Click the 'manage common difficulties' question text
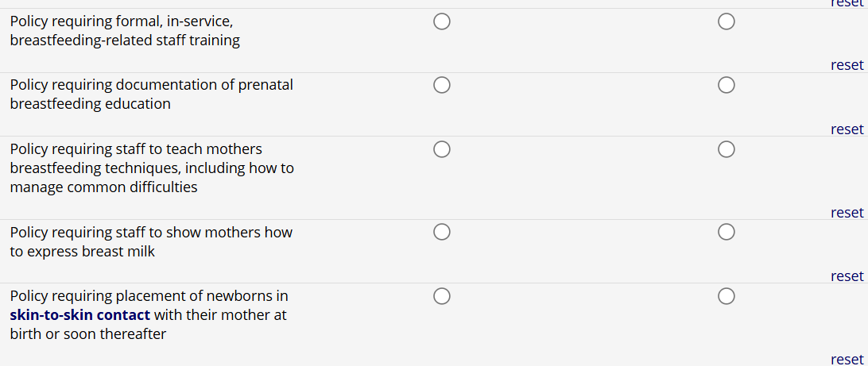868x366 pixels. pos(103,187)
